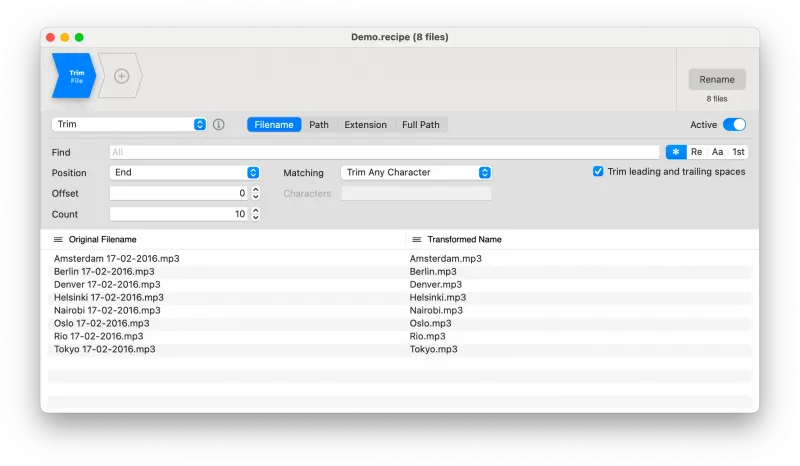Click the Original Filename column header

[103, 239]
